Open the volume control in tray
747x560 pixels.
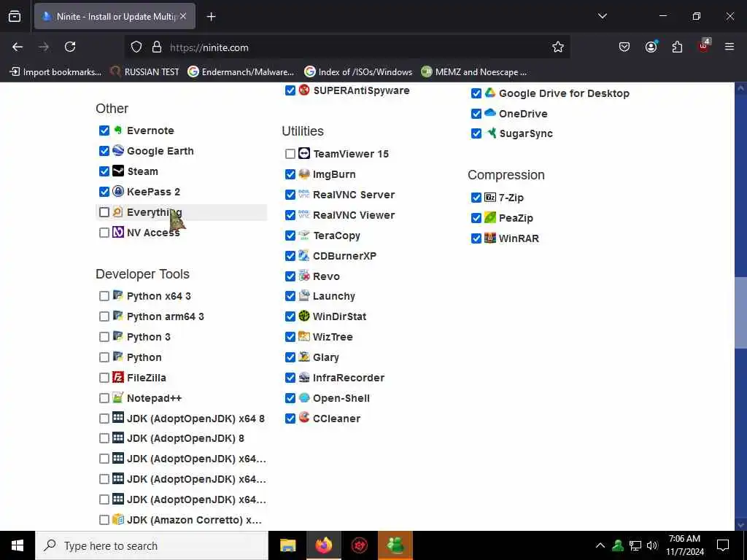[652, 545]
